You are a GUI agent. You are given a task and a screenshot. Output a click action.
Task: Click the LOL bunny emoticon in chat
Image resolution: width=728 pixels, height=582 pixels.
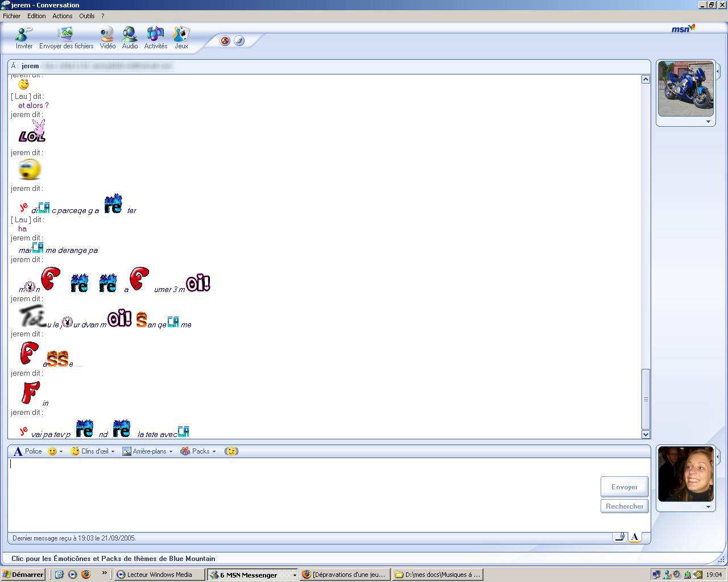[x=32, y=131]
